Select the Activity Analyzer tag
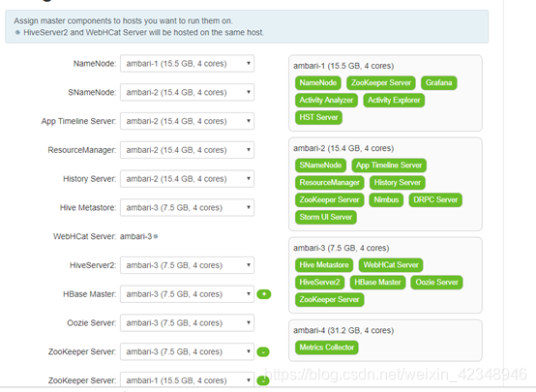Screen dimensions: 536x392 click(326, 101)
